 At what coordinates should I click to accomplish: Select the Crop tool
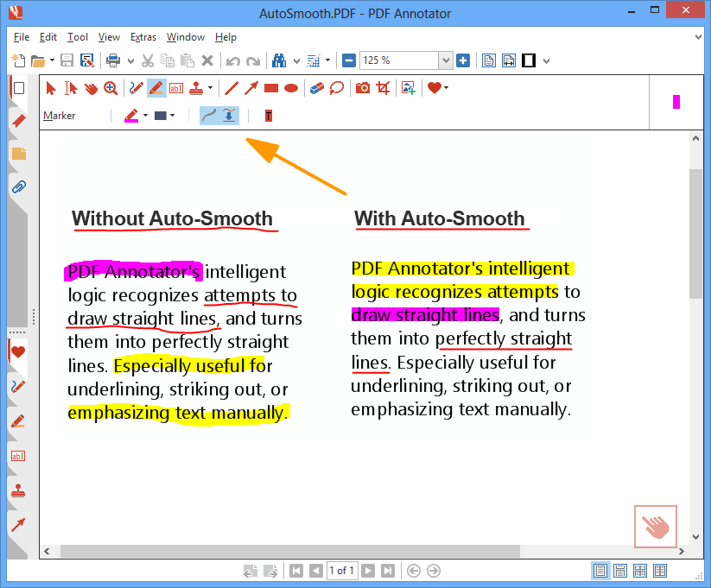[383, 87]
